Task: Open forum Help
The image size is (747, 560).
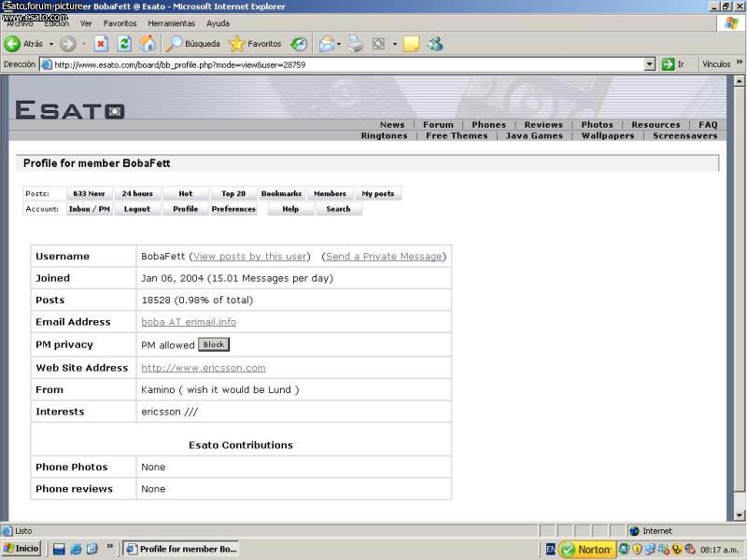Action: click(290, 208)
